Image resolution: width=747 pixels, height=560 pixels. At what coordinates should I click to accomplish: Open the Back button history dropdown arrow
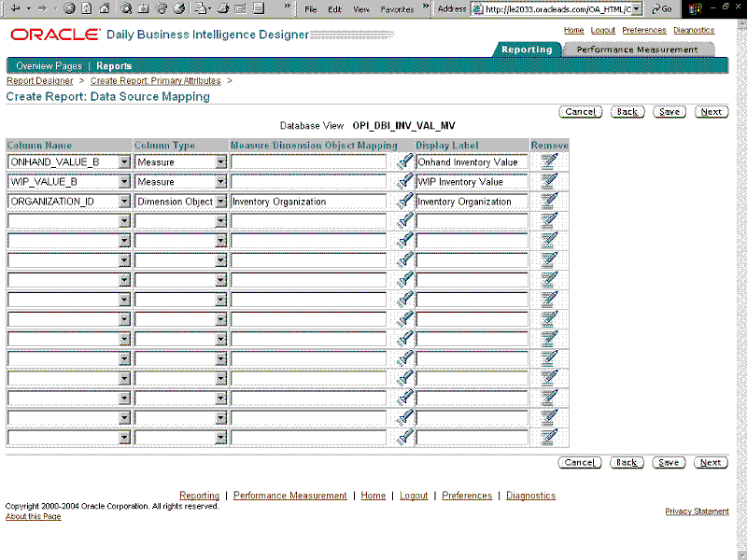point(29,8)
